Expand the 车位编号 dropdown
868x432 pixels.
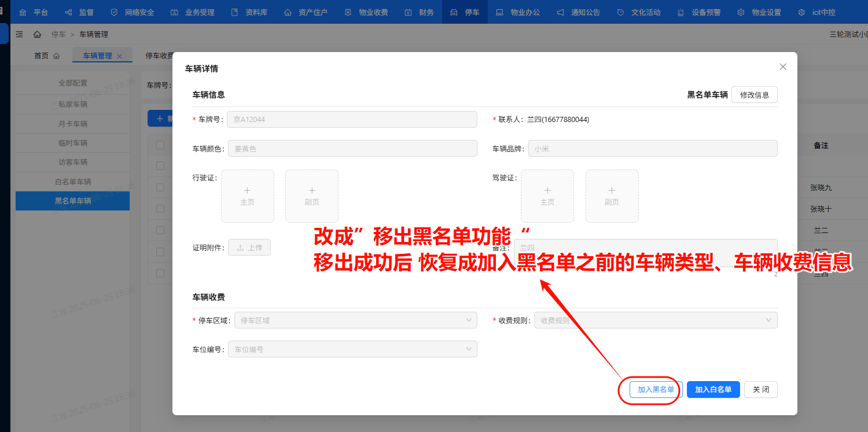click(x=352, y=349)
